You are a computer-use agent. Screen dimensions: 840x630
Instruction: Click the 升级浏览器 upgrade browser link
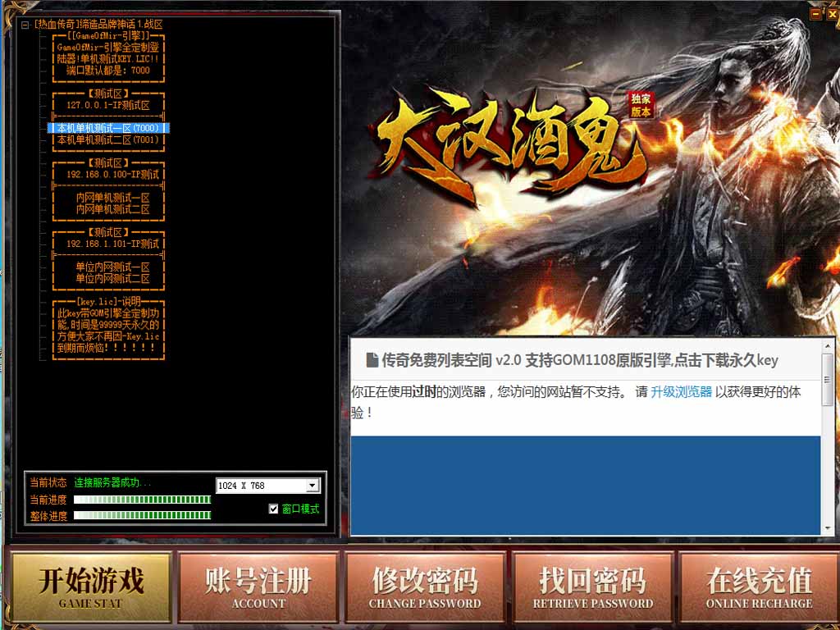coord(681,392)
